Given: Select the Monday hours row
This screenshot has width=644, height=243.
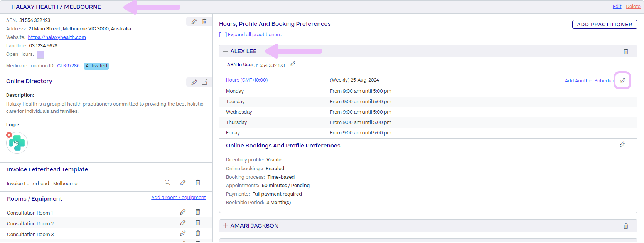Looking at the screenshot, I should pyautogui.click(x=428, y=91).
